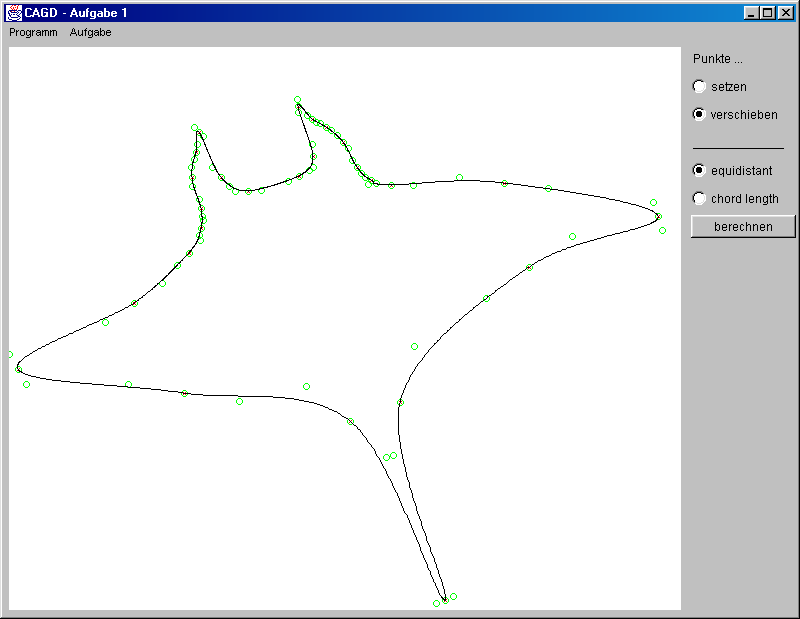The height and width of the screenshot is (619, 800).
Task: Maximize the CAGD window
Action: (x=767, y=13)
